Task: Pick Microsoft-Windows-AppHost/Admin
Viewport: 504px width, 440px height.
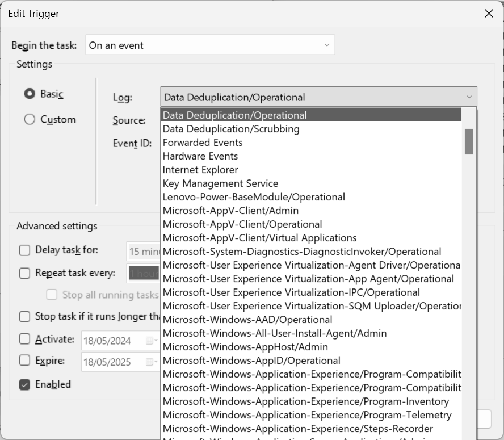Action: tap(311, 347)
